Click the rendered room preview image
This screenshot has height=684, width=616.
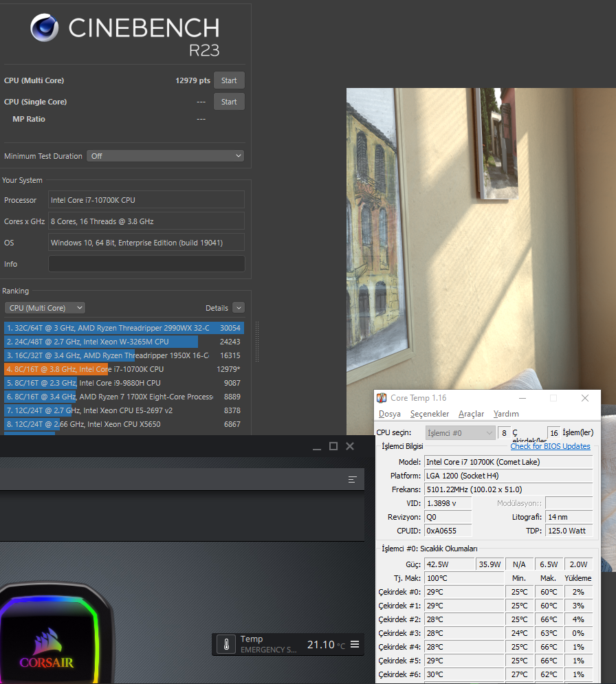pos(481,239)
